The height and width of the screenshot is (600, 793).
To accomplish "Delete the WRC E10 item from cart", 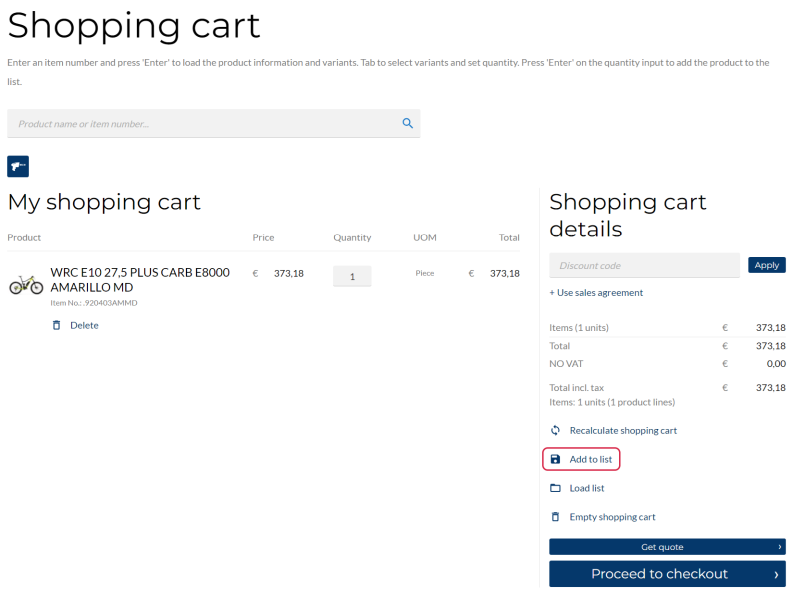I will pos(84,325).
